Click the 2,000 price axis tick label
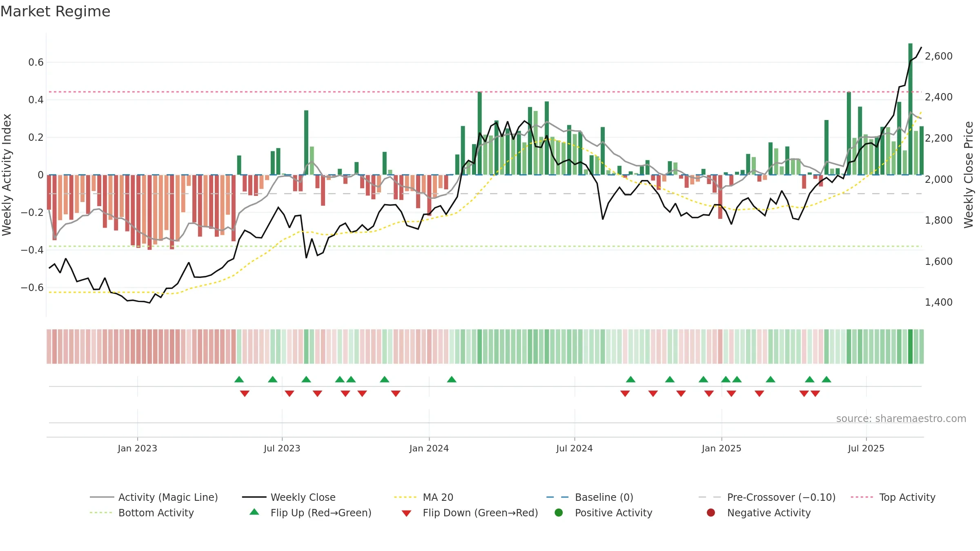The height and width of the screenshot is (551, 980). pos(939,179)
